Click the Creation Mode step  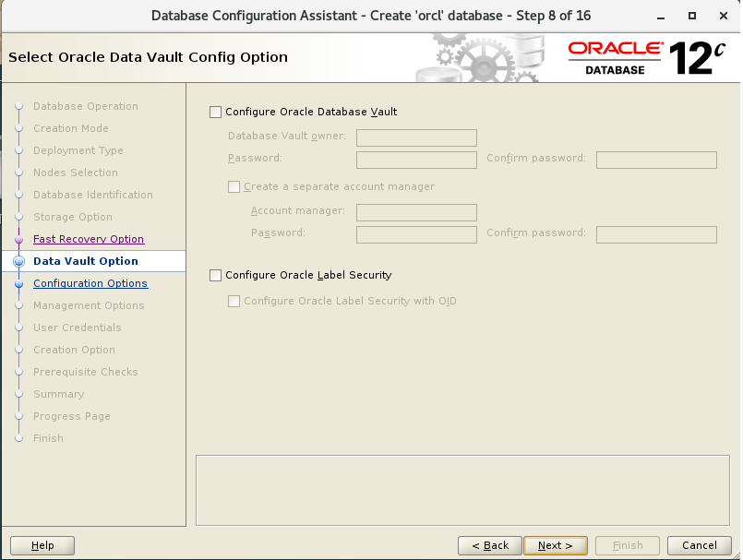71,128
